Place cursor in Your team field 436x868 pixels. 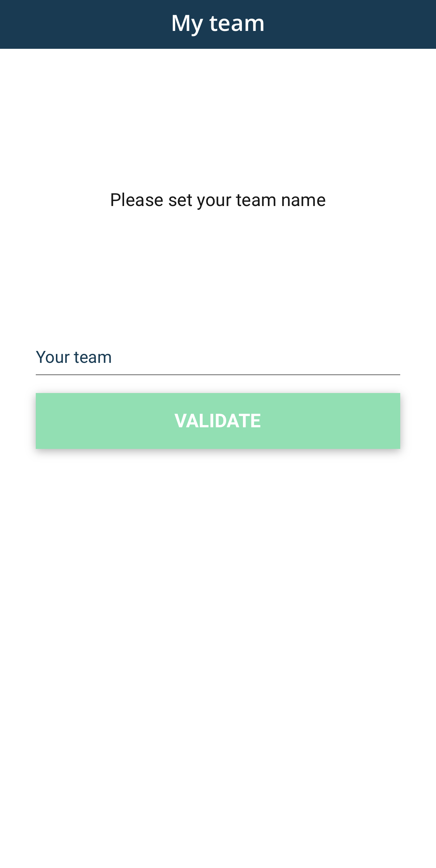click(218, 357)
